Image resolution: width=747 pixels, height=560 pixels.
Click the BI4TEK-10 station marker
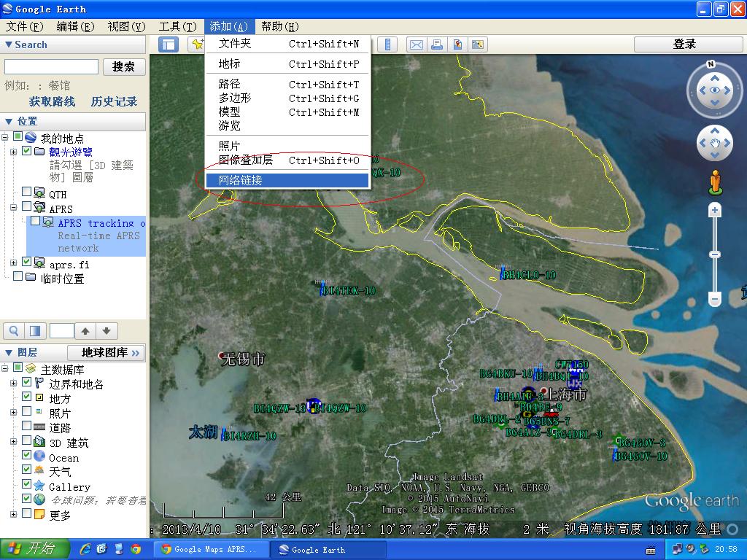tap(323, 288)
